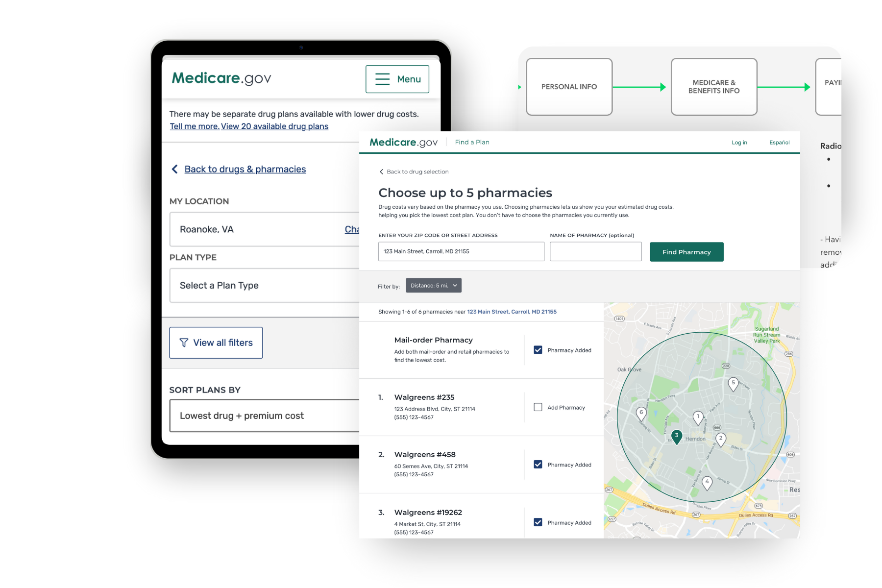Image resolution: width=882 pixels, height=588 pixels.
Task: Follow the Back to drugs & pharmacies link
Action: [x=245, y=169]
